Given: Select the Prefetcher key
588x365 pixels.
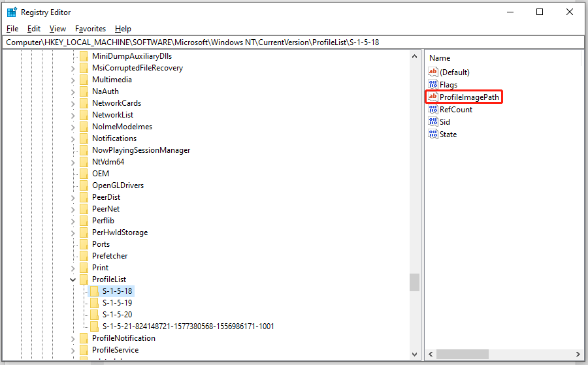Looking at the screenshot, I should click(x=110, y=256).
